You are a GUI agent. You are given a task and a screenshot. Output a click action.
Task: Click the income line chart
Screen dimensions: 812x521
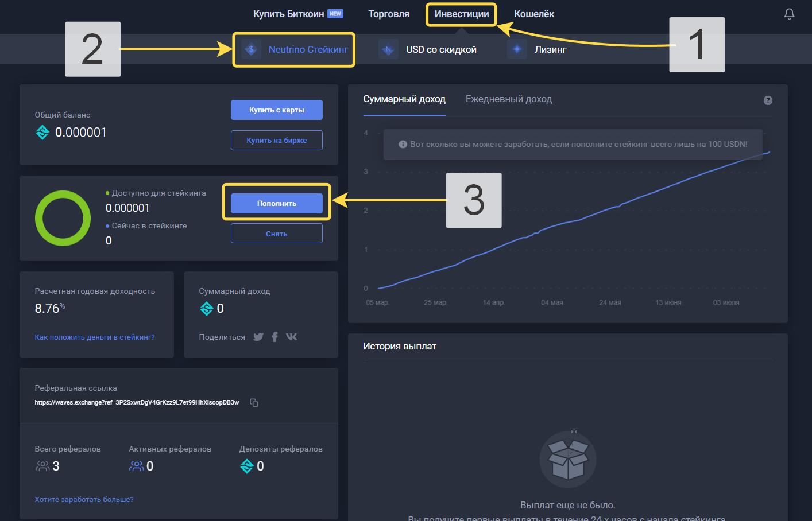pos(574,220)
